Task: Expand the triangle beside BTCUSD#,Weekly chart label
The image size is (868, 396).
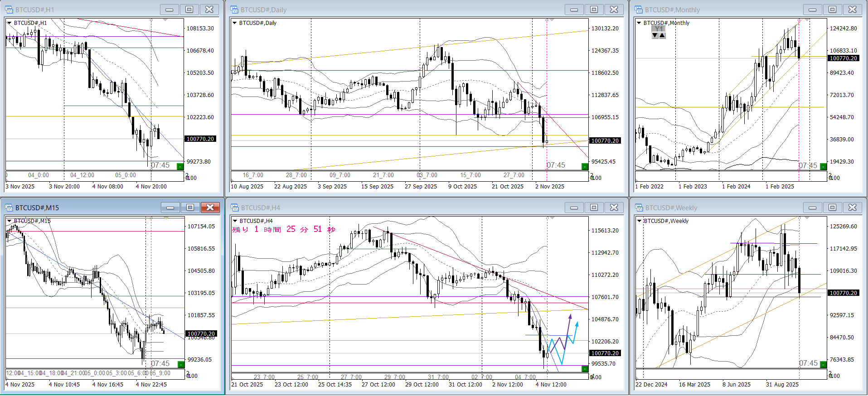Action: pos(639,221)
